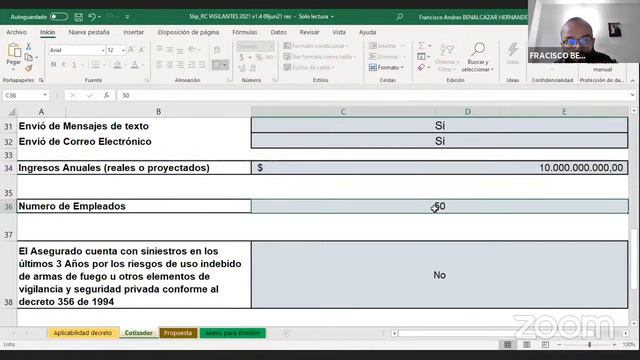640x360 pixels.
Task: Select the Ingresos Anuales amount cell
Action: tap(440, 168)
